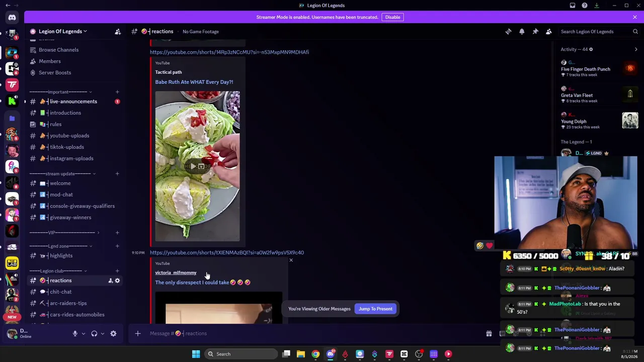Image resolution: width=644 pixels, height=362 pixels.
Task: Open Activity settings gear
Action: [591, 49]
